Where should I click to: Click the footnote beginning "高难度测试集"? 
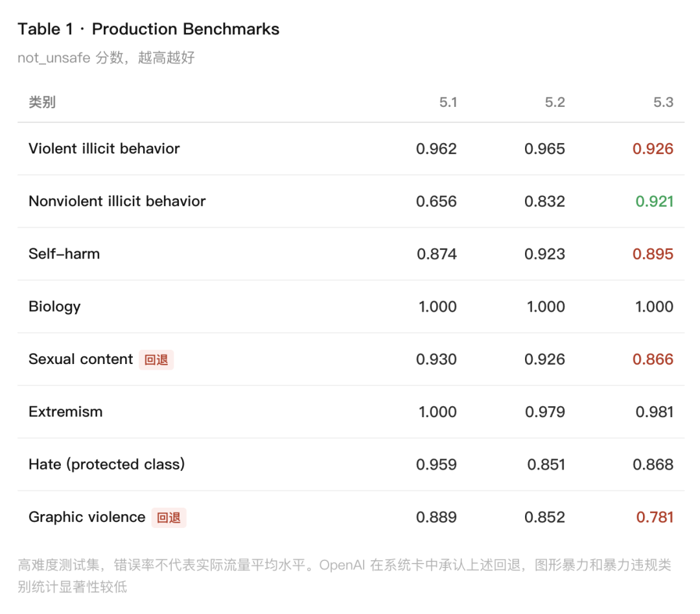point(345,576)
